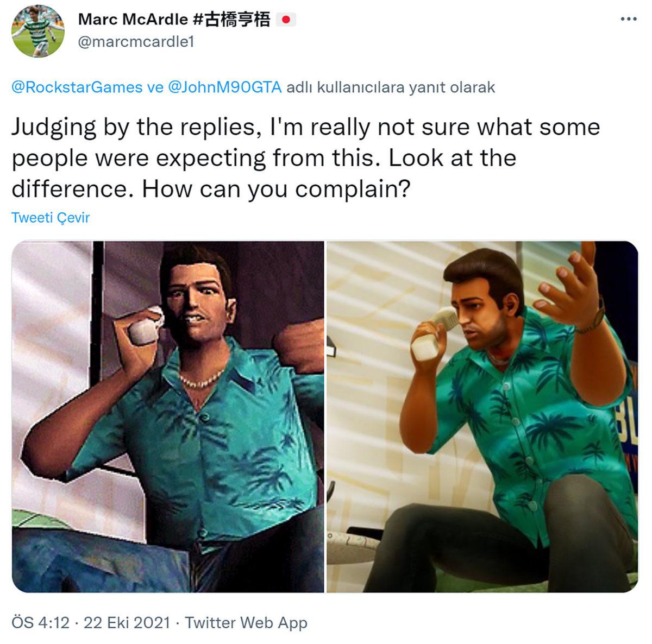
Task: Open the remastered Vice City image on right
Action: pos(482,416)
